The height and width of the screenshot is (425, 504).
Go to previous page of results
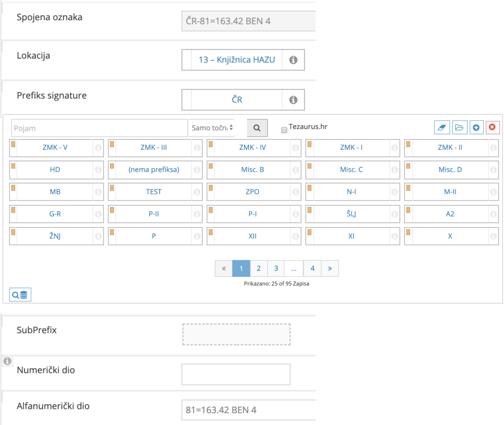223,269
